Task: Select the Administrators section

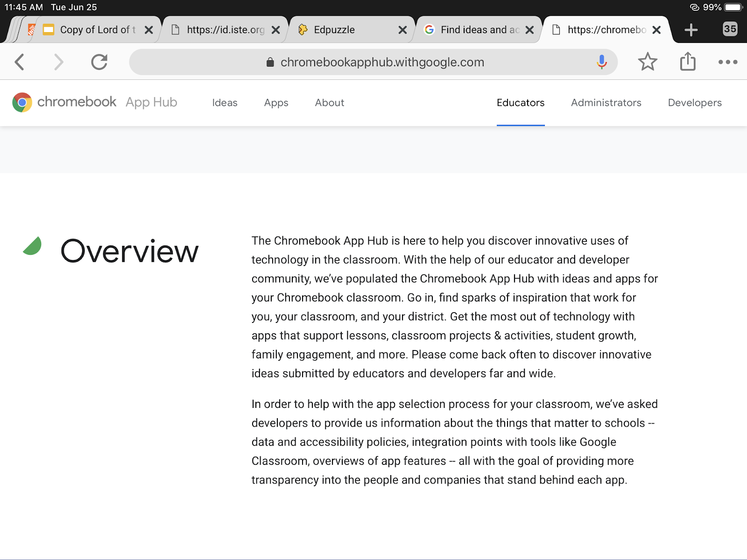Action: (606, 103)
